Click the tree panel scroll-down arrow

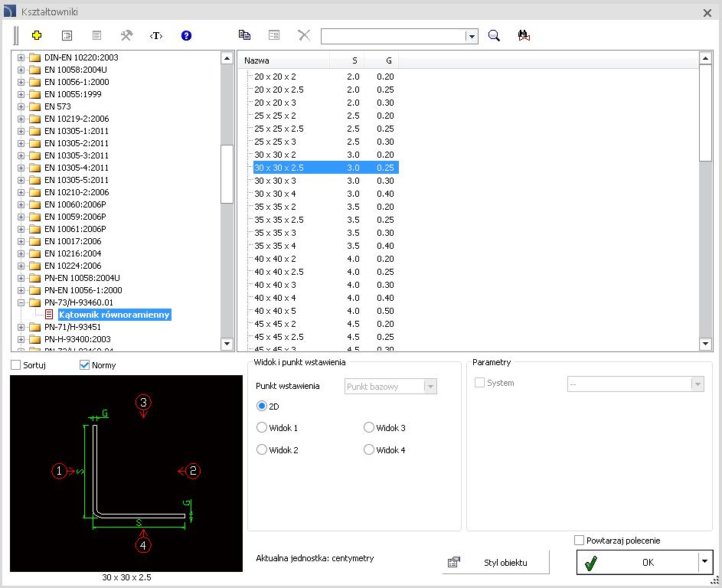pyautogui.click(x=227, y=344)
